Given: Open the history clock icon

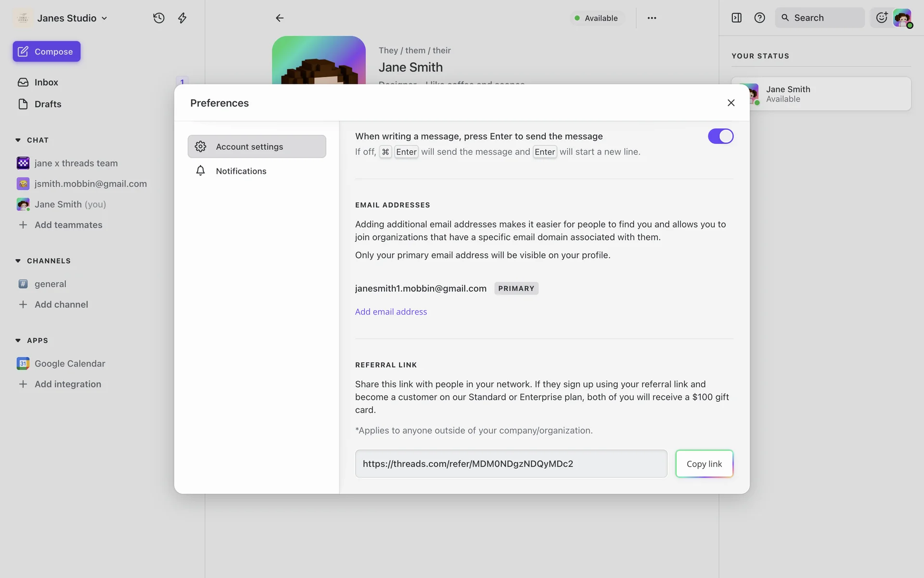Looking at the screenshot, I should [x=159, y=18].
